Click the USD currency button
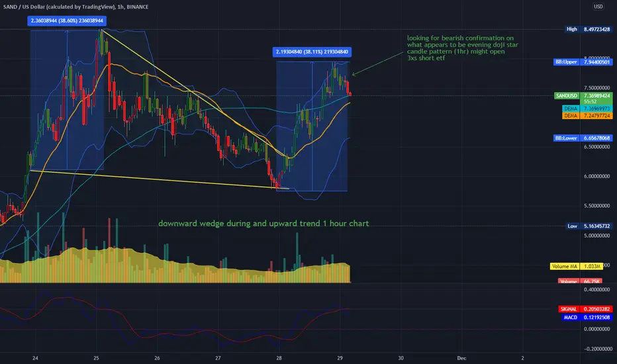This screenshot has width=617, height=364. 598,7
